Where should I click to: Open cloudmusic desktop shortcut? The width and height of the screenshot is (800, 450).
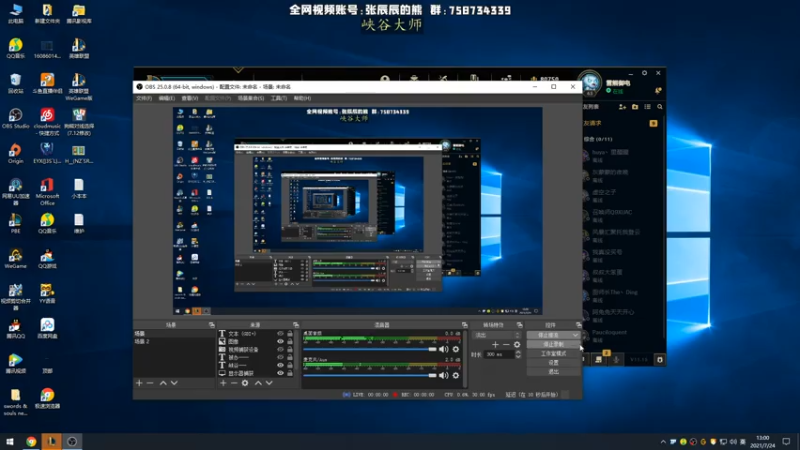(47, 122)
